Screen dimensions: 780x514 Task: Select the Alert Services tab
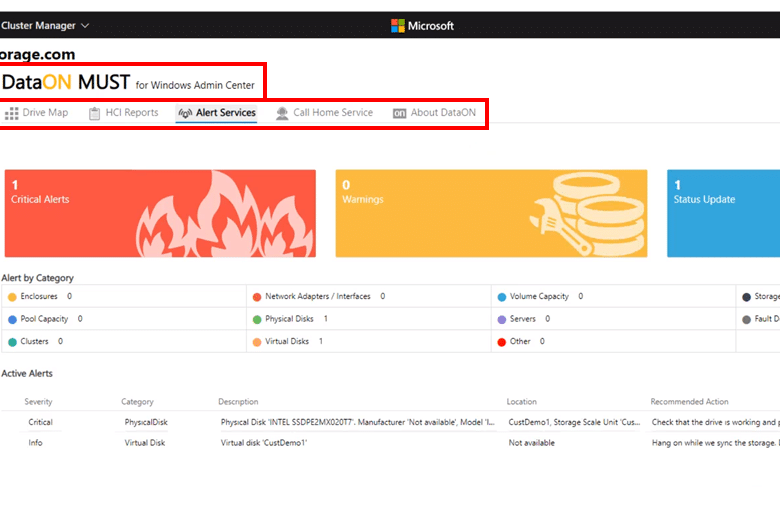tap(217, 113)
